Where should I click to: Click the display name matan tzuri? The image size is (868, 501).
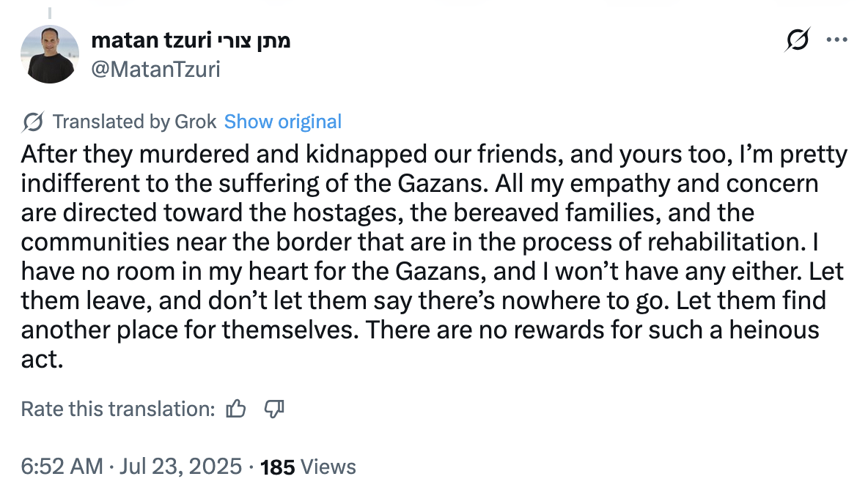pyautogui.click(x=152, y=40)
